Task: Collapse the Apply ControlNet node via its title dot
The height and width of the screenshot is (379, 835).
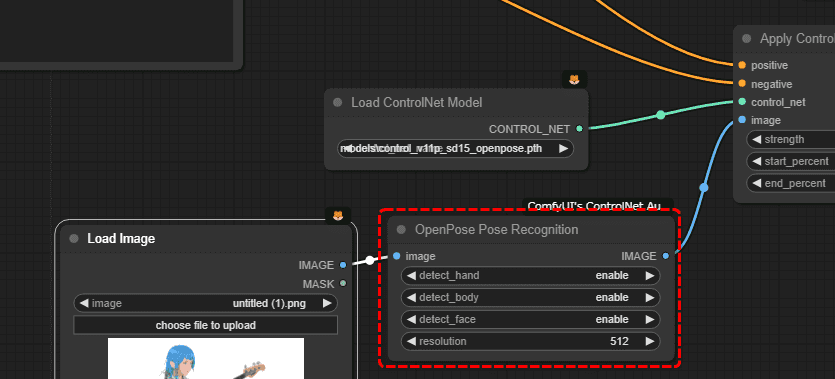Action: [747, 39]
